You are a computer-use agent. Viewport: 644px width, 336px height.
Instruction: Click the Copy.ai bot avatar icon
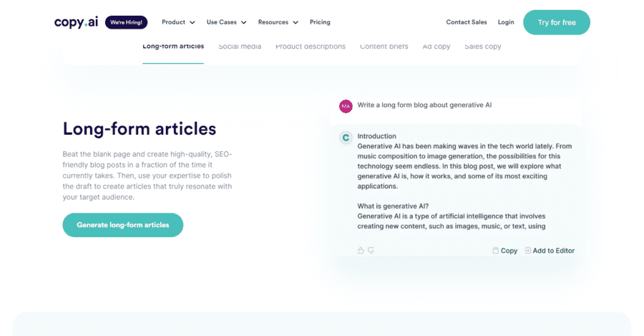click(346, 138)
